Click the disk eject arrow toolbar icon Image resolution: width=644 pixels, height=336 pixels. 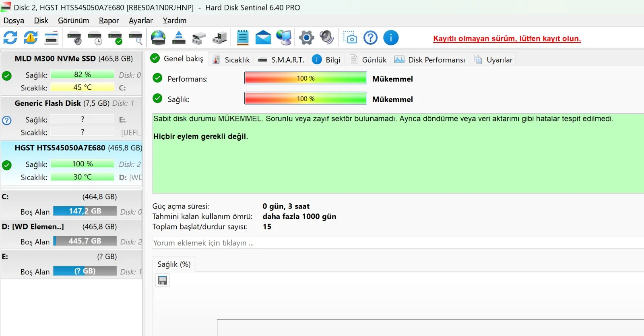click(179, 38)
